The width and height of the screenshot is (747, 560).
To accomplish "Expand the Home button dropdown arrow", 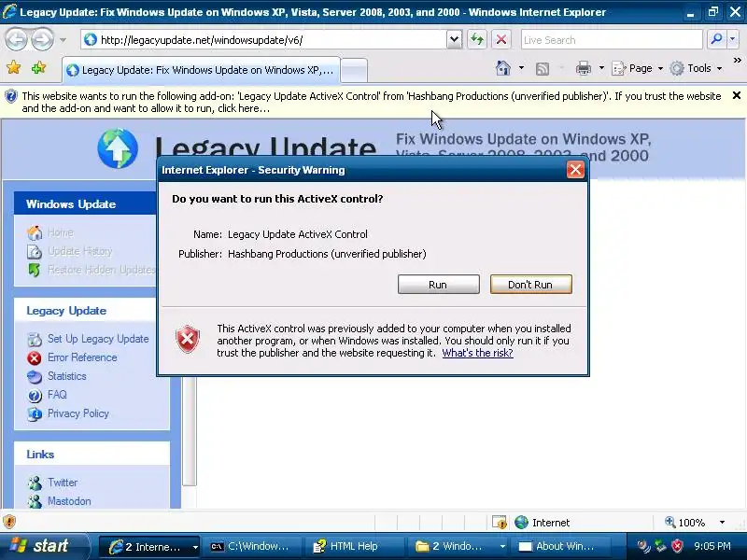I will [521, 68].
